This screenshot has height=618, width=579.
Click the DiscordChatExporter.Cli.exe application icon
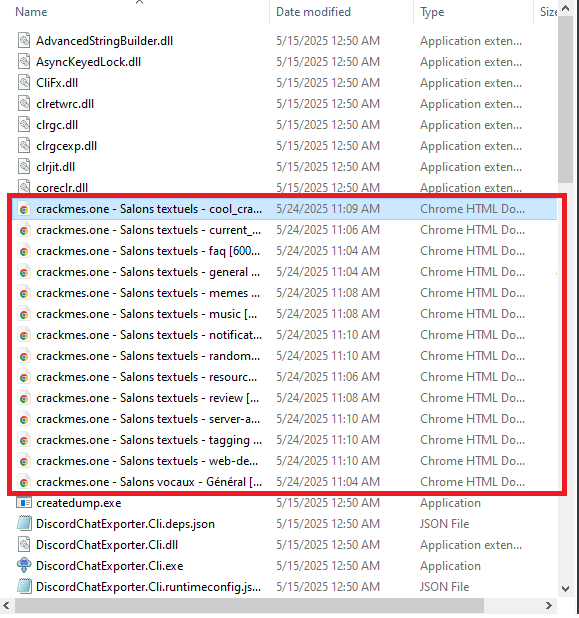point(24,566)
